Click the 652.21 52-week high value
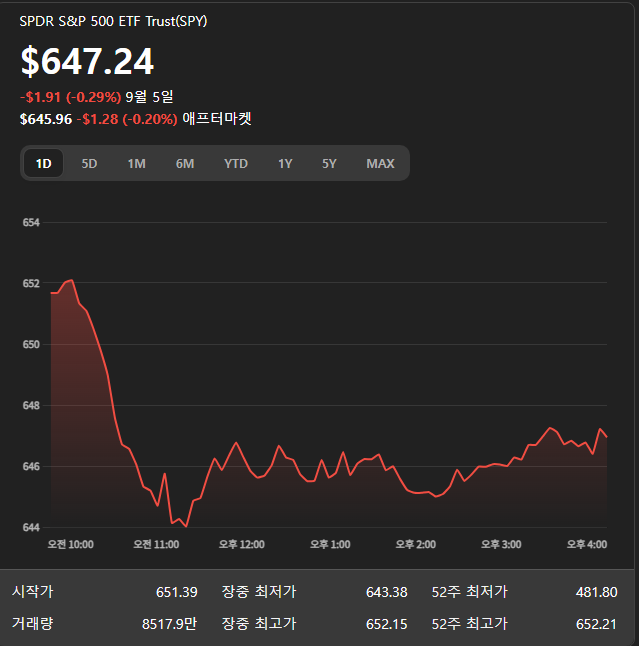 click(x=597, y=624)
